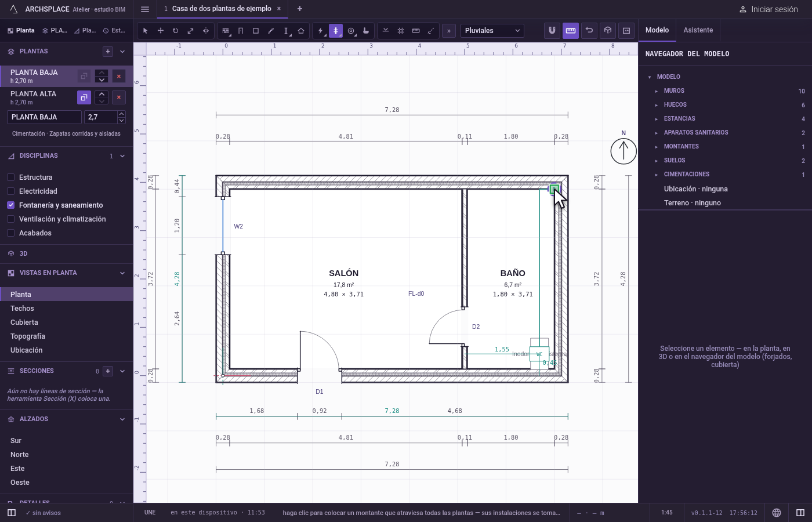Screen dimensions: 812x522
Task: Enable the Estructura discipline checkbox
Action: (10, 177)
